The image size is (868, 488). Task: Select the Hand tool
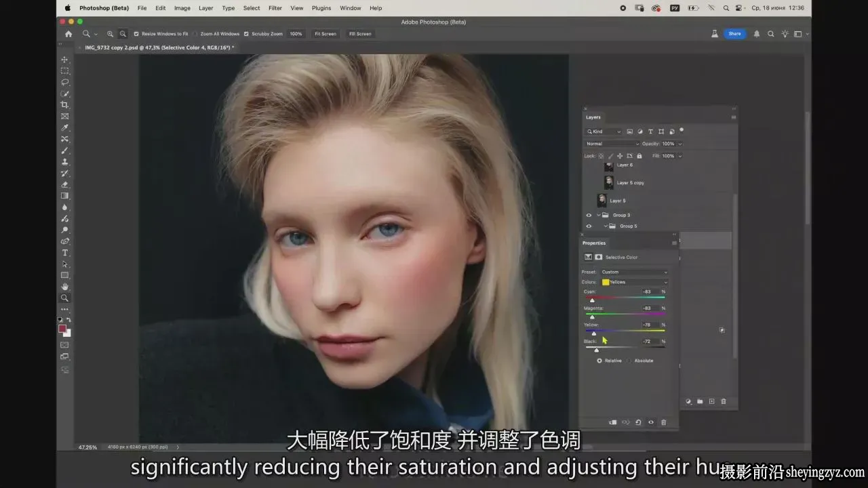[65, 287]
